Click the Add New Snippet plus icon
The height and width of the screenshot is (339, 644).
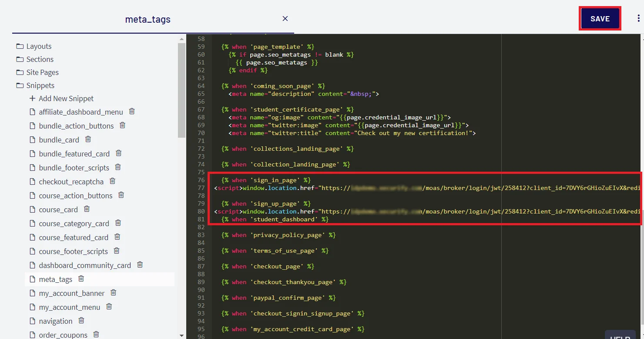(32, 98)
